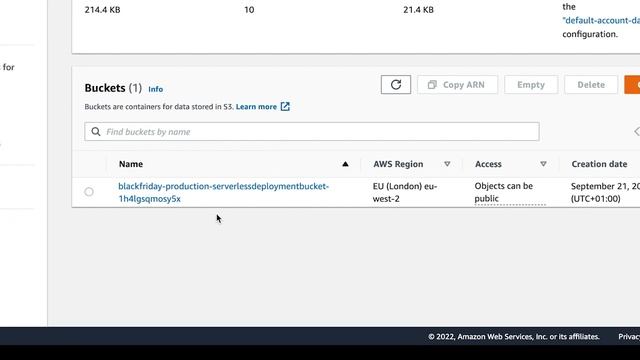Sort by Name ascending arrow
This screenshot has height=360, width=640.
tap(345, 164)
